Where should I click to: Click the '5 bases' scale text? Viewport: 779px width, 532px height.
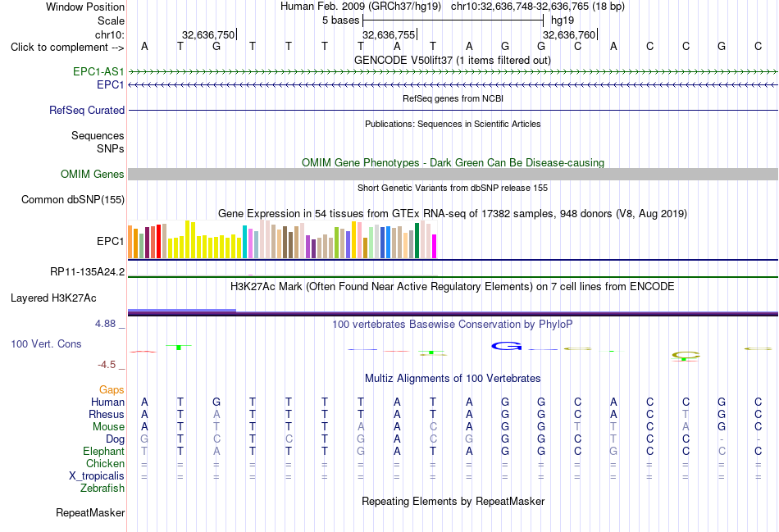[340, 20]
